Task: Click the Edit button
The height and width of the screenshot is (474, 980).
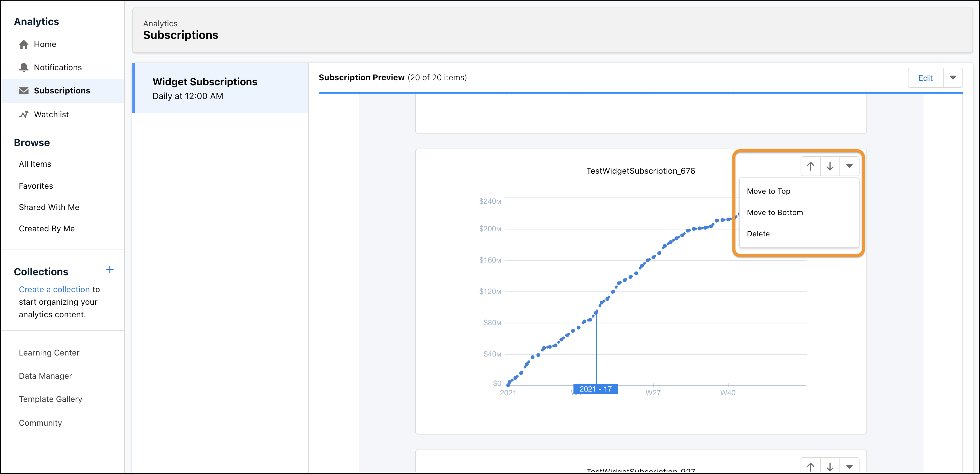Action: [x=926, y=78]
